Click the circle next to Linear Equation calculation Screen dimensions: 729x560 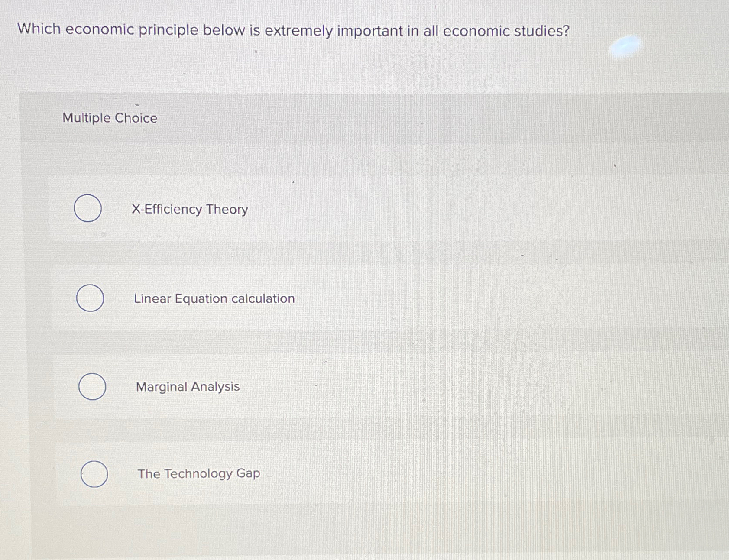(x=90, y=298)
